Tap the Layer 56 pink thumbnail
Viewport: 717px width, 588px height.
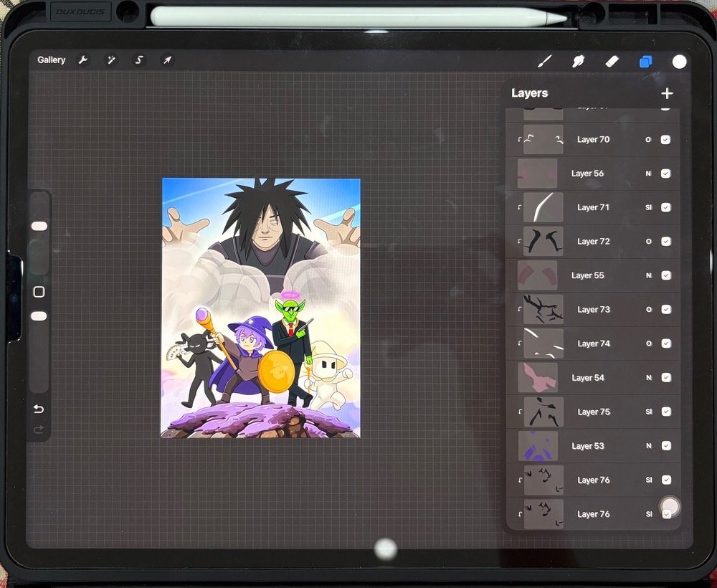point(537,174)
